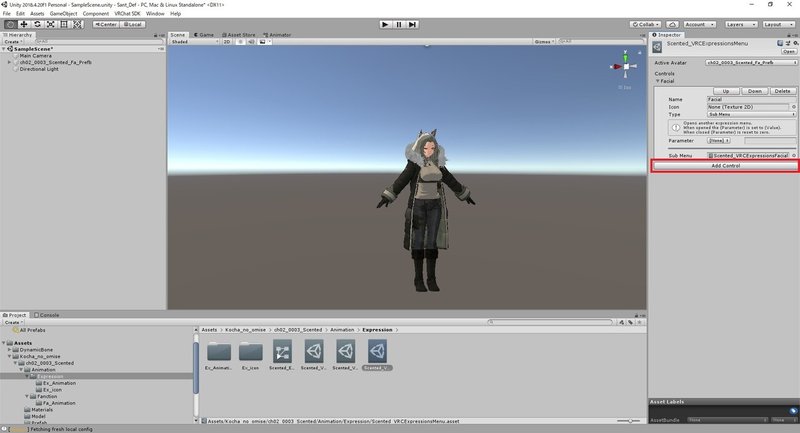The image size is (800, 433).
Task: Open the Layers dropdown
Action: 740,24
